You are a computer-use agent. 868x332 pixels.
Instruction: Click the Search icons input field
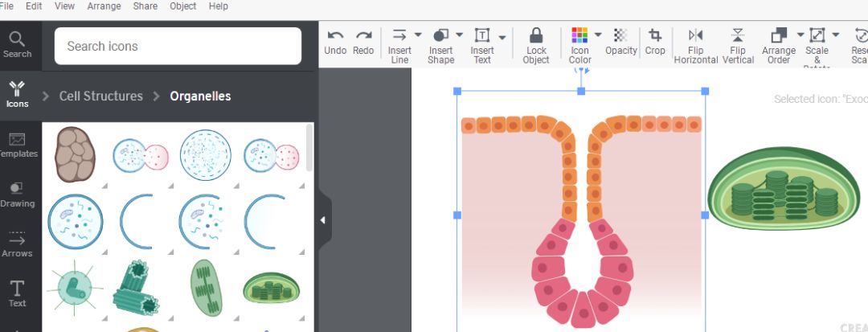(178, 46)
